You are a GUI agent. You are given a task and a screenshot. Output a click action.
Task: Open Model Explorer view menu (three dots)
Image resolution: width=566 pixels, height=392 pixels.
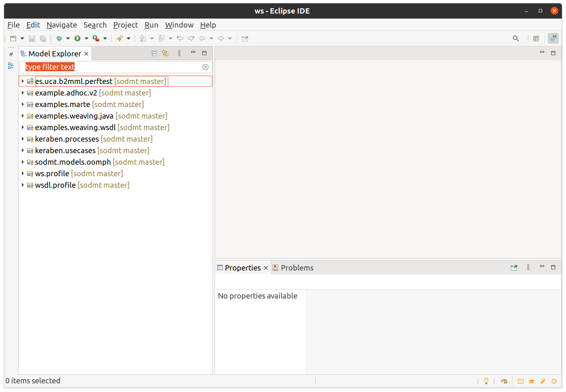179,53
